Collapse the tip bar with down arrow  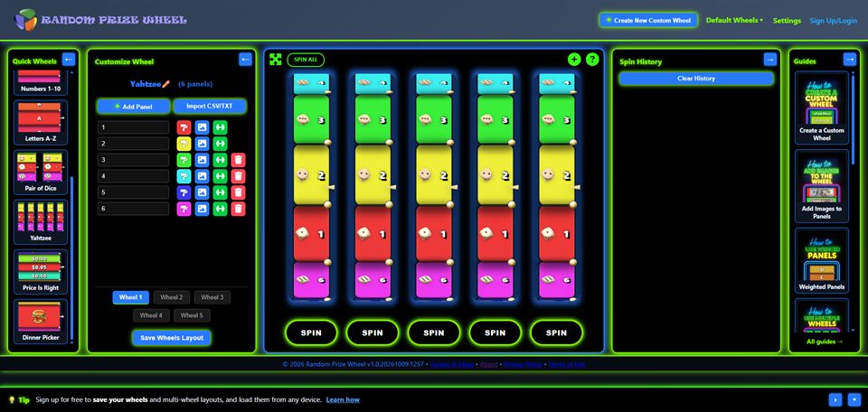pyautogui.click(x=854, y=399)
